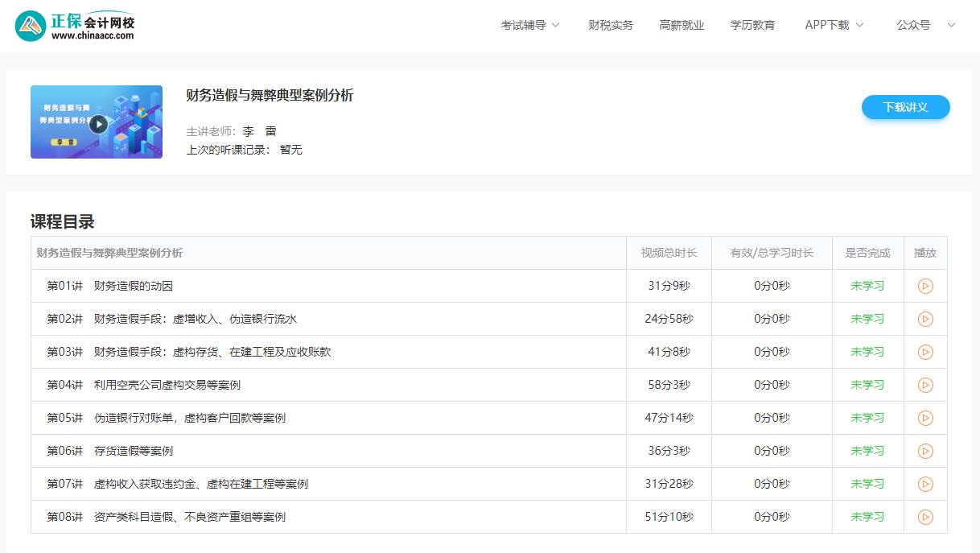This screenshot has width=980, height=553.
Task: Start lesson 03 with its play icon
Action: coord(925,352)
